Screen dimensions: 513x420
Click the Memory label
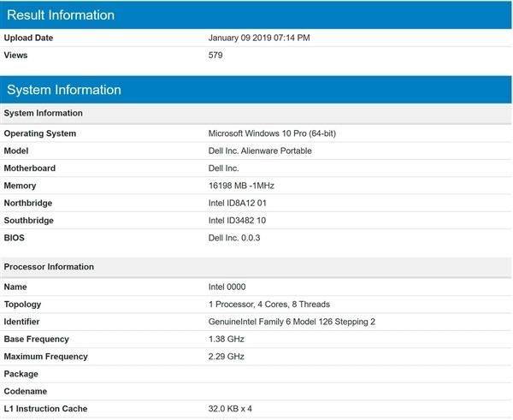20,186
